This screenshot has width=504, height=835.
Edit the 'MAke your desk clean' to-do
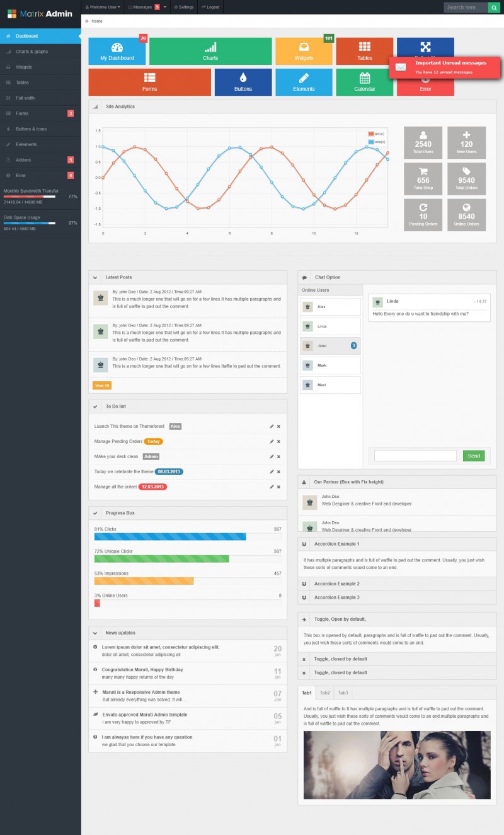(272, 457)
